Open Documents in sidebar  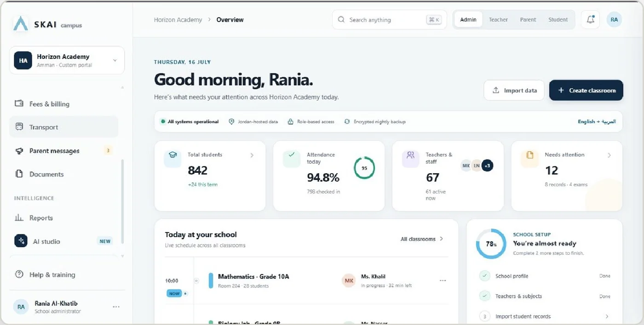click(x=63, y=174)
